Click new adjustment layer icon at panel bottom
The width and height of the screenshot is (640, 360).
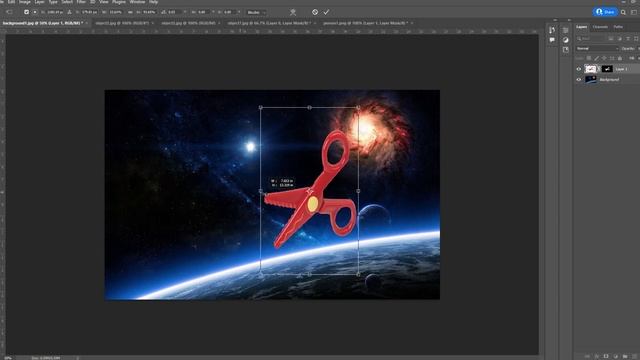click(x=615, y=356)
